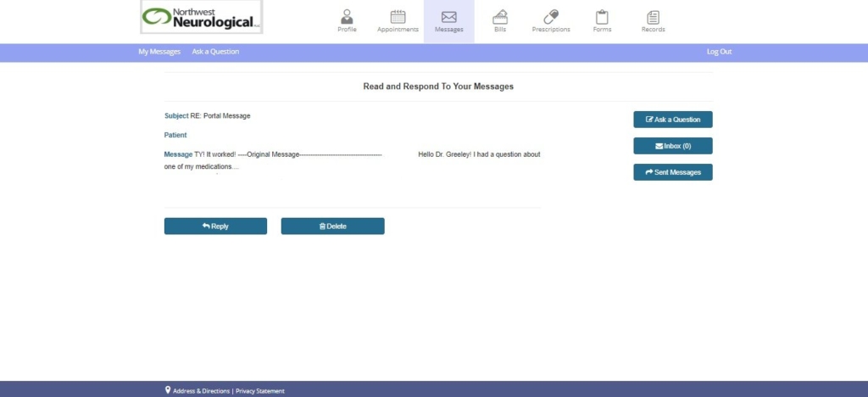Click the location pin icon in footer
Viewport: 868px width, 397px height.
[168, 390]
